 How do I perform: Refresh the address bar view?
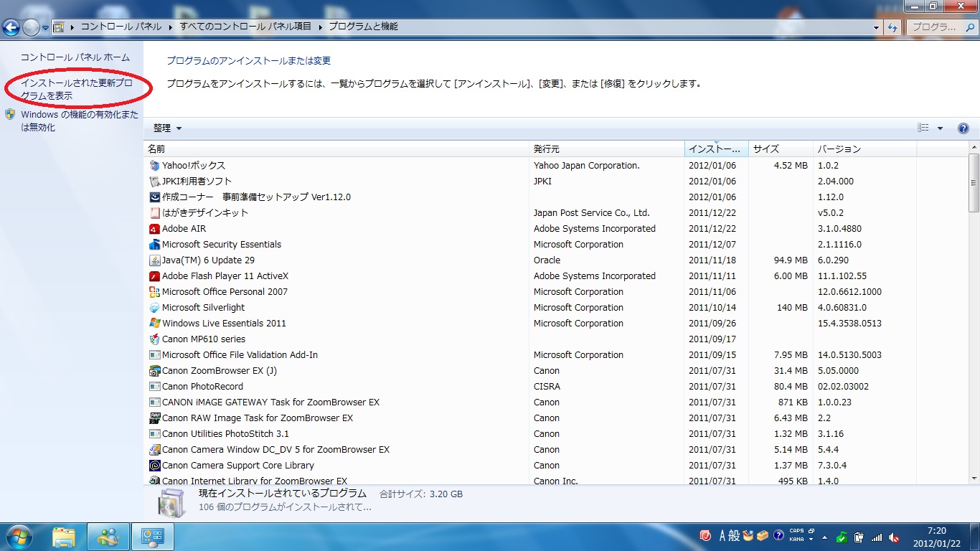892,27
